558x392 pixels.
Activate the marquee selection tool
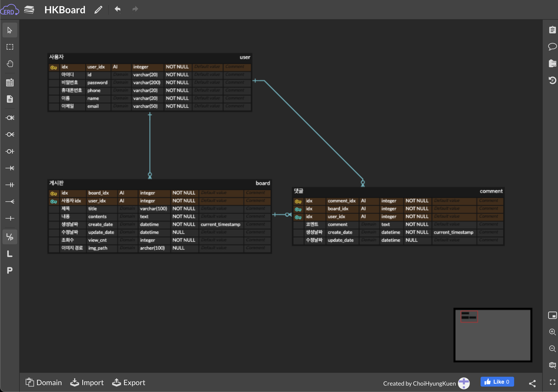pos(10,47)
